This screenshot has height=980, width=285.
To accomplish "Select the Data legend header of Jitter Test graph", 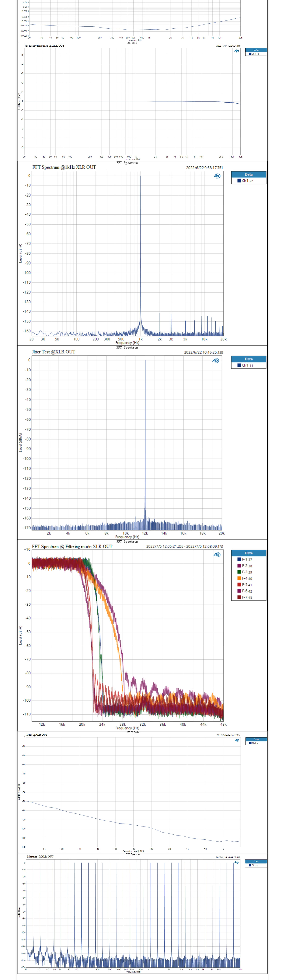I will pos(248,359).
